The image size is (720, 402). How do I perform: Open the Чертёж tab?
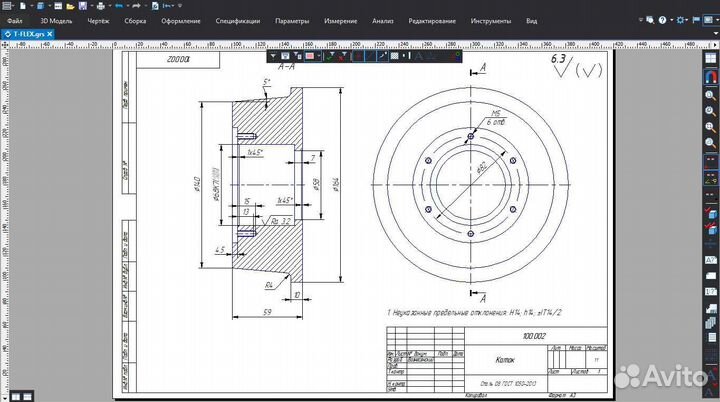[98, 21]
